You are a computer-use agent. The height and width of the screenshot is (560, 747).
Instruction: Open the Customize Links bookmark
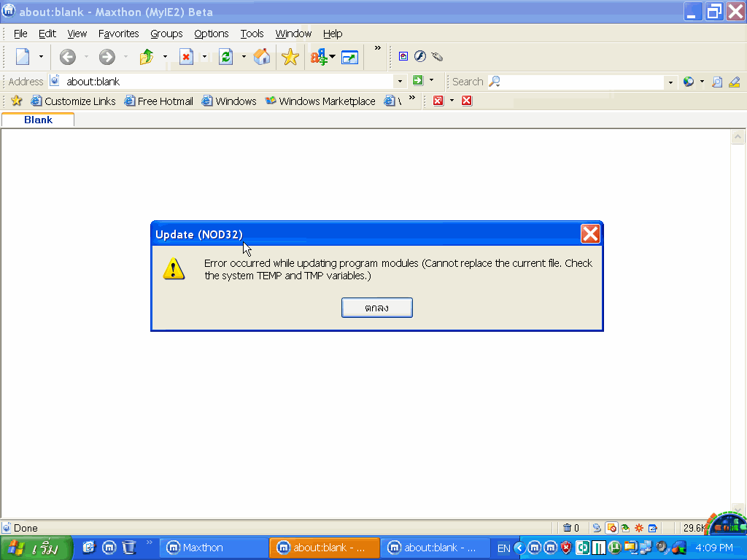click(x=74, y=101)
